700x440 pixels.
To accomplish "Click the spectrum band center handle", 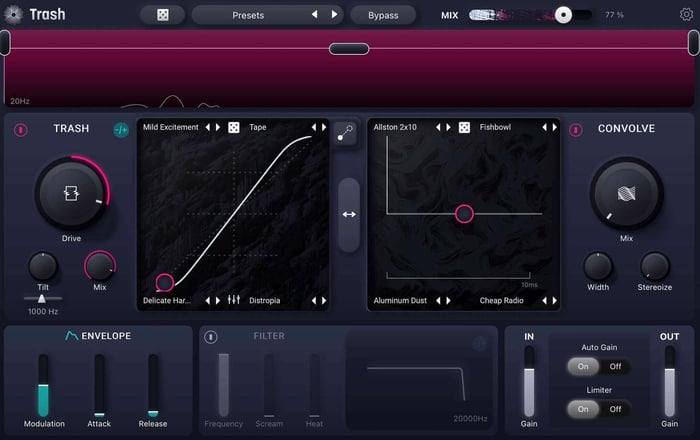I will (349, 49).
